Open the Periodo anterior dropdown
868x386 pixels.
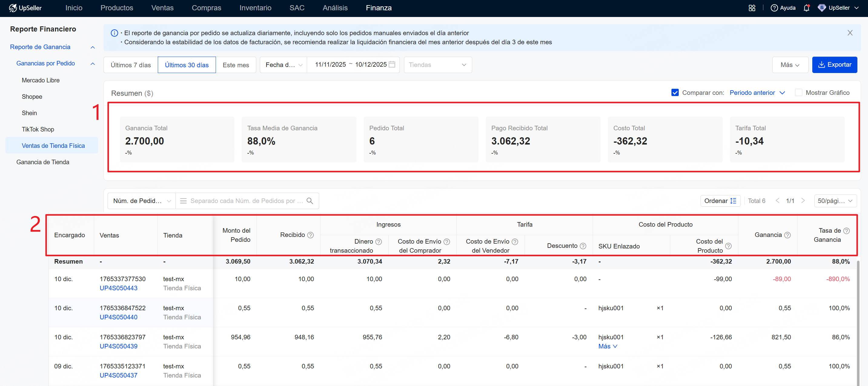[757, 93]
